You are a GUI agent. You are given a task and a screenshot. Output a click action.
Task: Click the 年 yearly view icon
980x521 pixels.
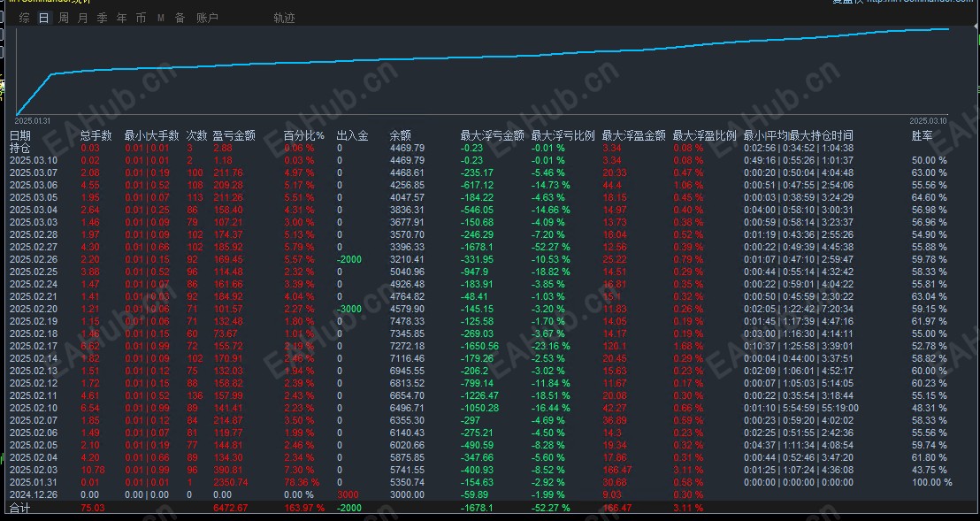(x=119, y=17)
